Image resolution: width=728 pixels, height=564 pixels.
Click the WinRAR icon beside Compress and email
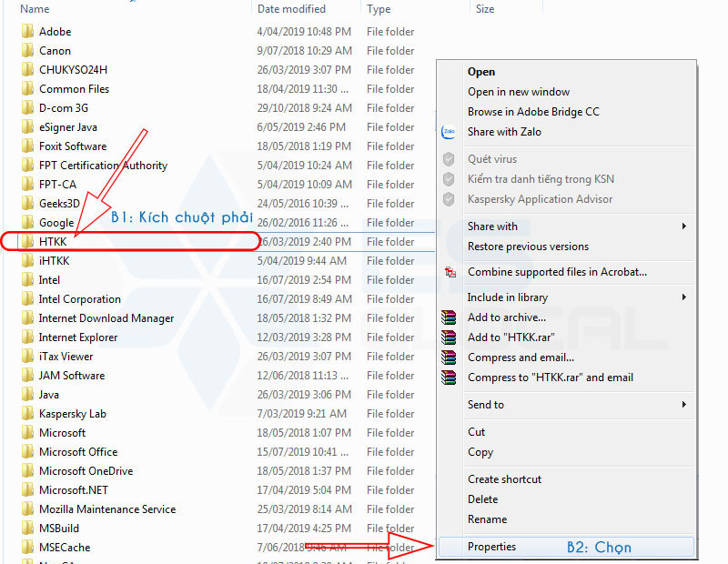tap(449, 358)
